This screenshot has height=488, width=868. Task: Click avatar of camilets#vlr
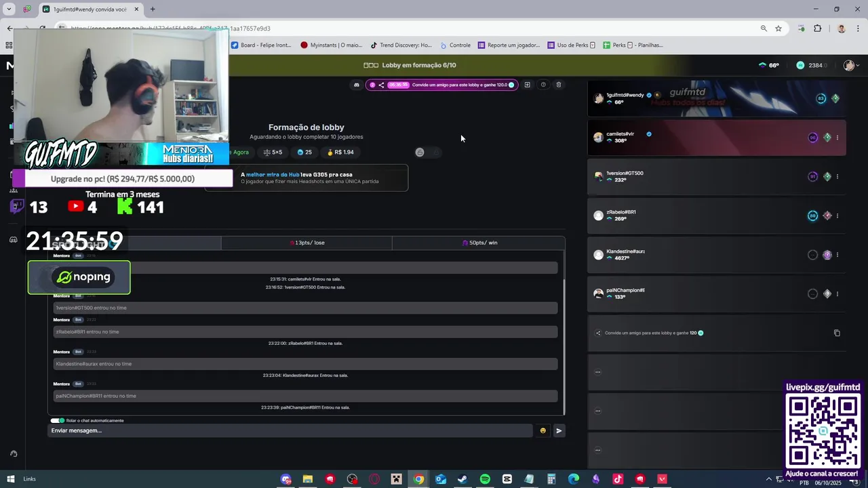[598, 138]
